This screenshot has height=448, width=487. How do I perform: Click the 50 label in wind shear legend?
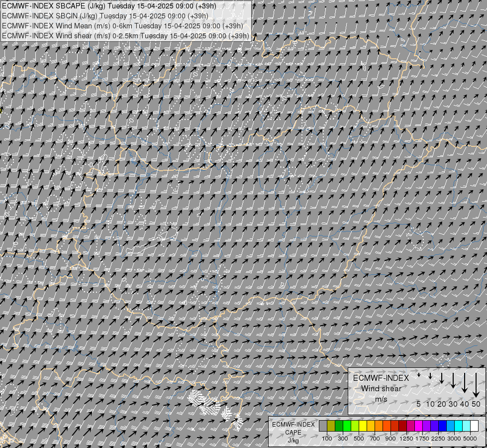pos(476,404)
